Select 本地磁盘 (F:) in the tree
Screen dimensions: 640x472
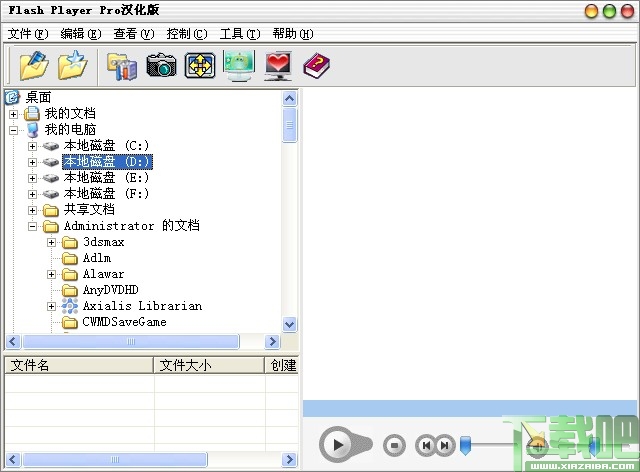106,194
